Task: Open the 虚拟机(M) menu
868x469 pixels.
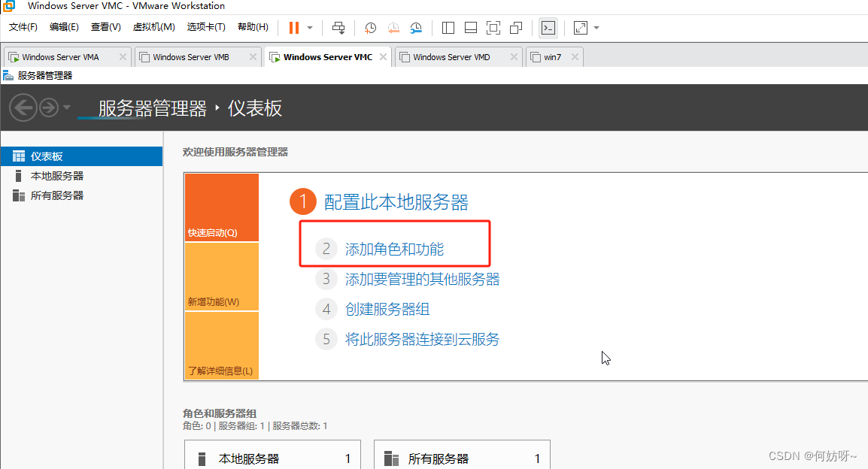Action: coord(153,27)
